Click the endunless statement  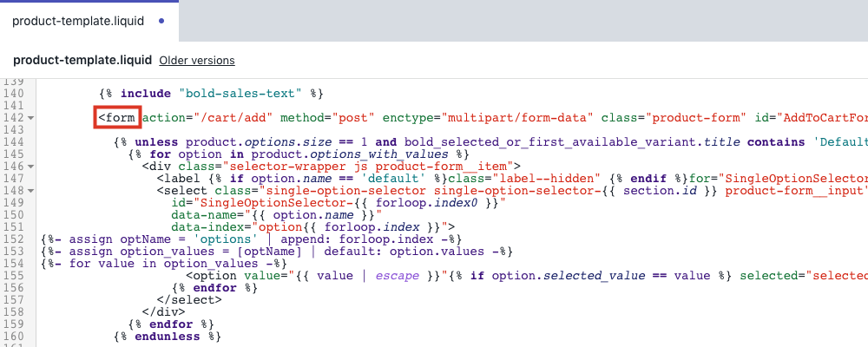168,337
